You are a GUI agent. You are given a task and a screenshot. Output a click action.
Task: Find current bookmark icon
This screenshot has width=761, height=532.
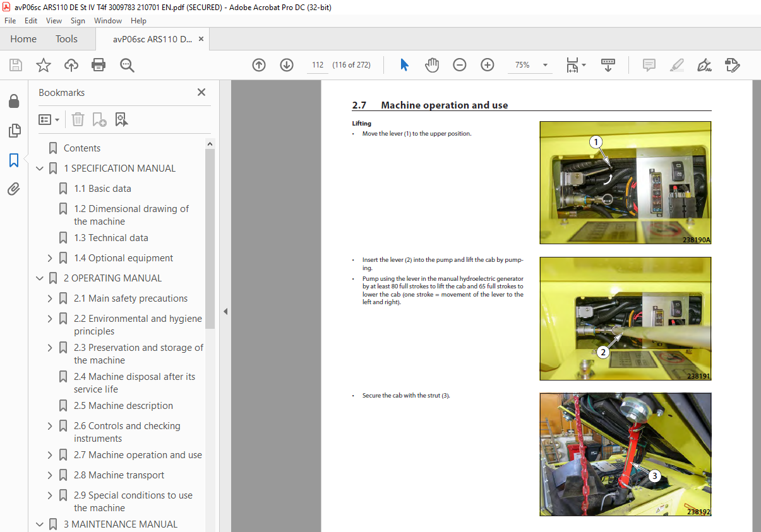(122, 119)
